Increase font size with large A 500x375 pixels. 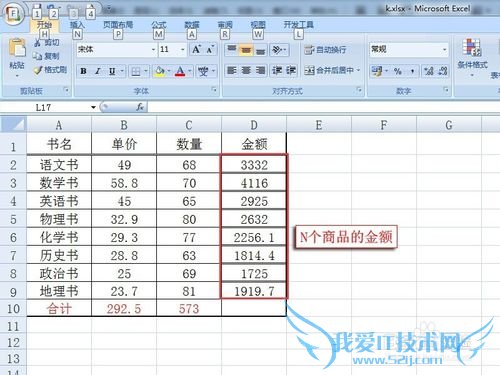196,50
